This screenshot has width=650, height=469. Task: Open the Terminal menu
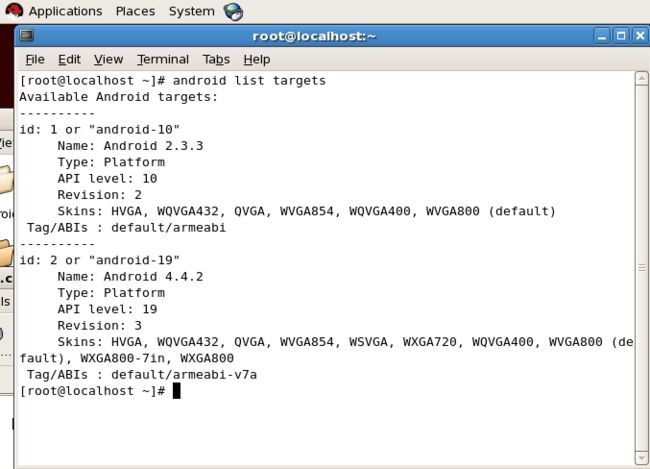coord(163,60)
